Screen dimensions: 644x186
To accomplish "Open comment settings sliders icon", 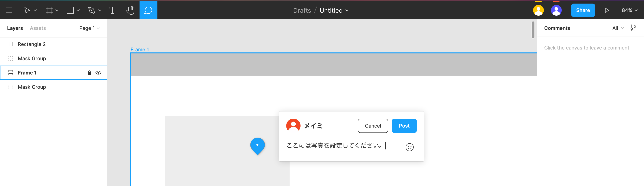I will 633,28.
